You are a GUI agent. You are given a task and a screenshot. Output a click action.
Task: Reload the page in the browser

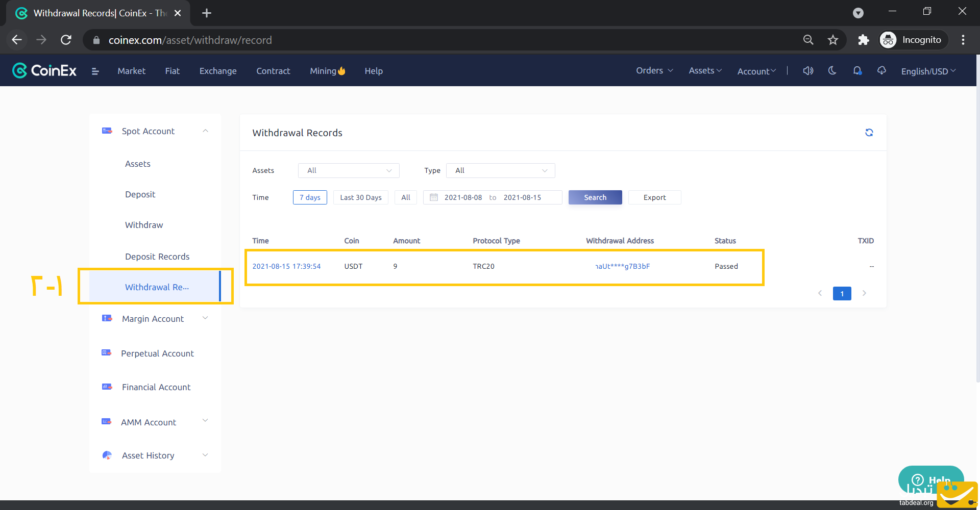tap(66, 40)
